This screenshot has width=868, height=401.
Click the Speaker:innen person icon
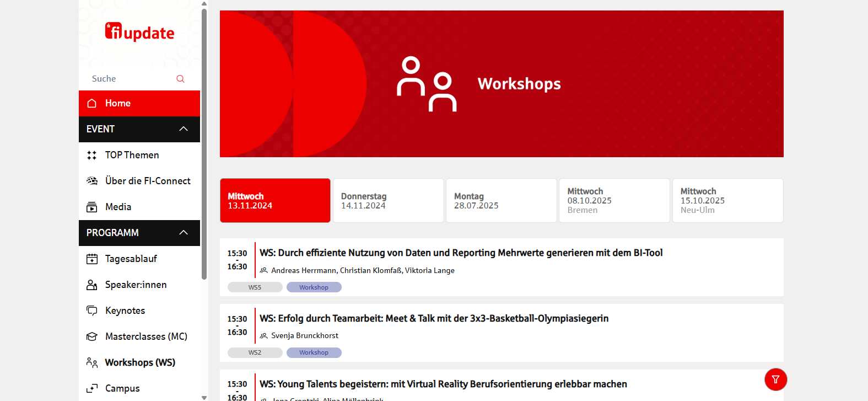pos(92,285)
